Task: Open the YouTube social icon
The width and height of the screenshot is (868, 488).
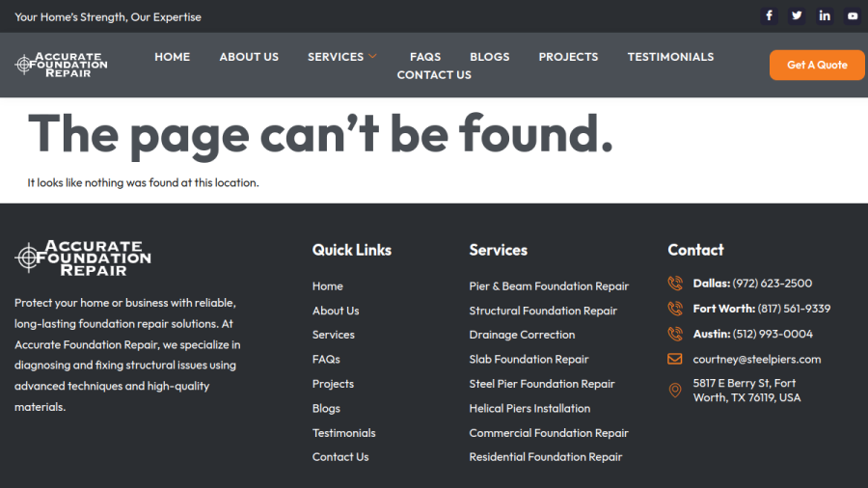Action: [x=853, y=15]
